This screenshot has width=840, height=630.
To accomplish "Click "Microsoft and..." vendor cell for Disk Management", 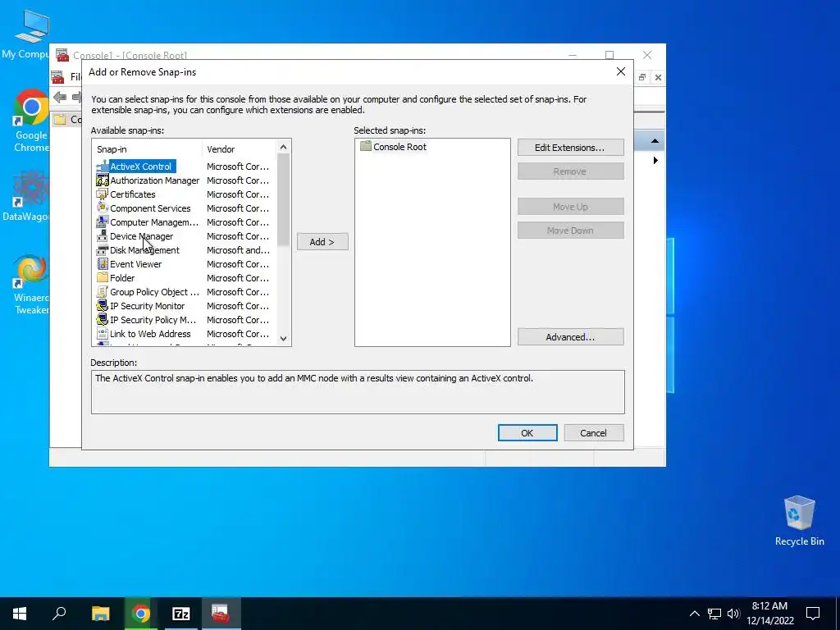I will point(238,250).
